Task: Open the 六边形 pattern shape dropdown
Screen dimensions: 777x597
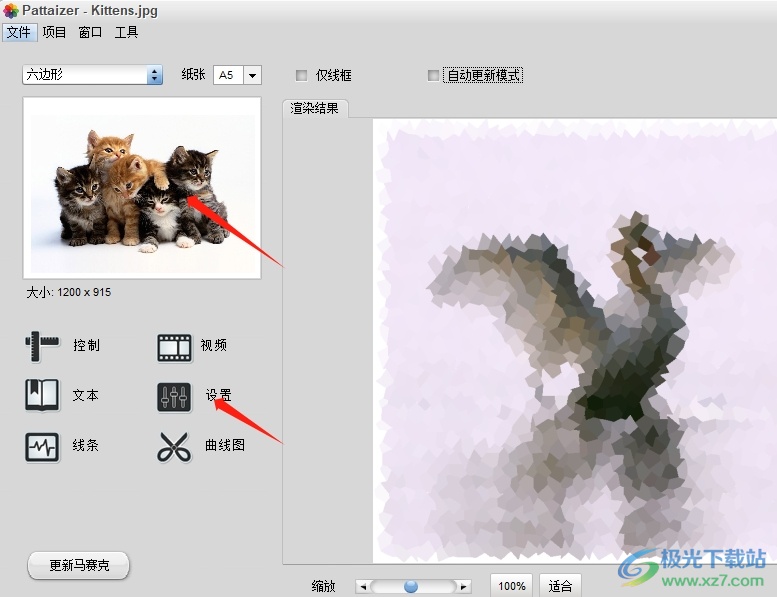Action: (93, 75)
